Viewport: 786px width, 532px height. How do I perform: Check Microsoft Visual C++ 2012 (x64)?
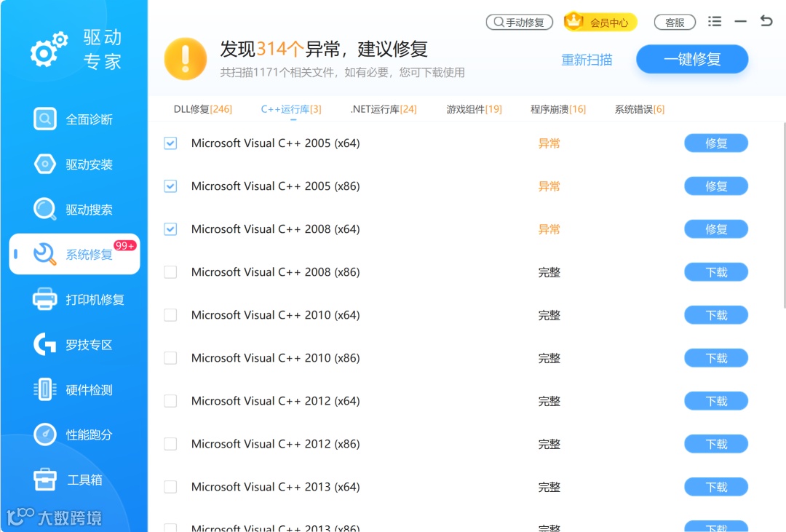pyautogui.click(x=170, y=401)
